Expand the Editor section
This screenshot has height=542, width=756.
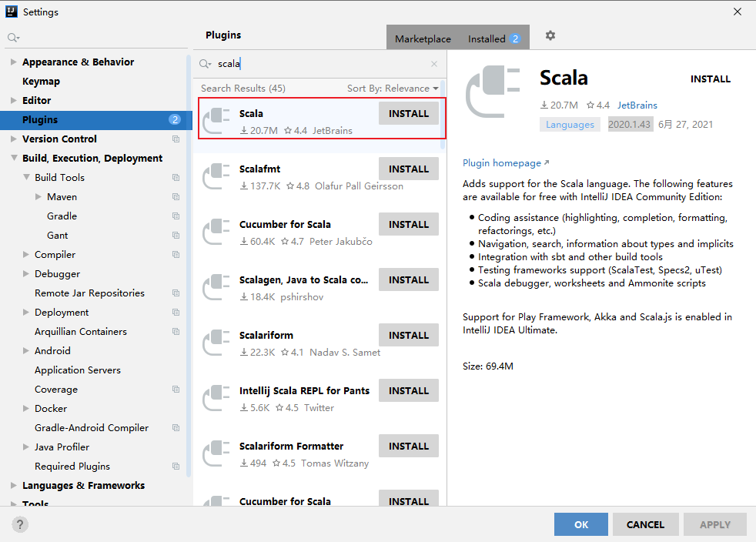point(14,100)
